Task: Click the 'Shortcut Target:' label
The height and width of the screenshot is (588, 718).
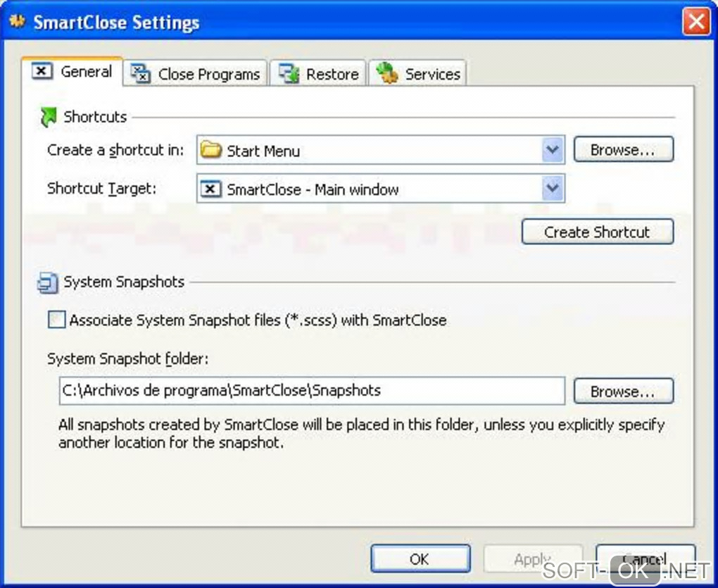Action: pyautogui.click(x=101, y=189)
